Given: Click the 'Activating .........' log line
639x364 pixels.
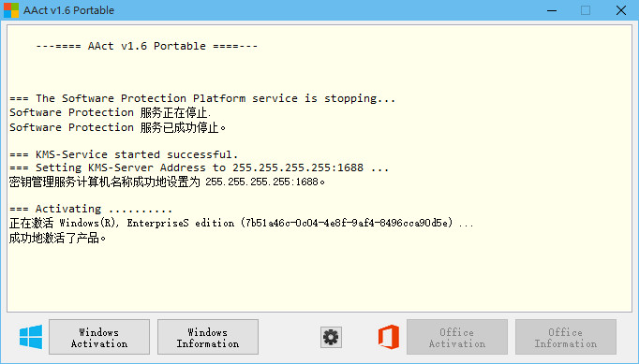Looking at the screenshot, I should click(x=91, y=209).
